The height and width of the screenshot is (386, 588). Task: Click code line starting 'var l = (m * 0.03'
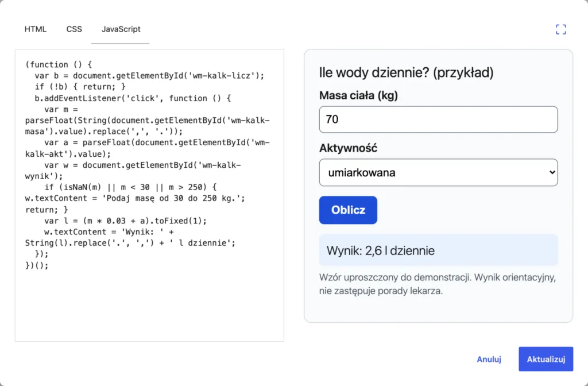(x=125, y=221)
